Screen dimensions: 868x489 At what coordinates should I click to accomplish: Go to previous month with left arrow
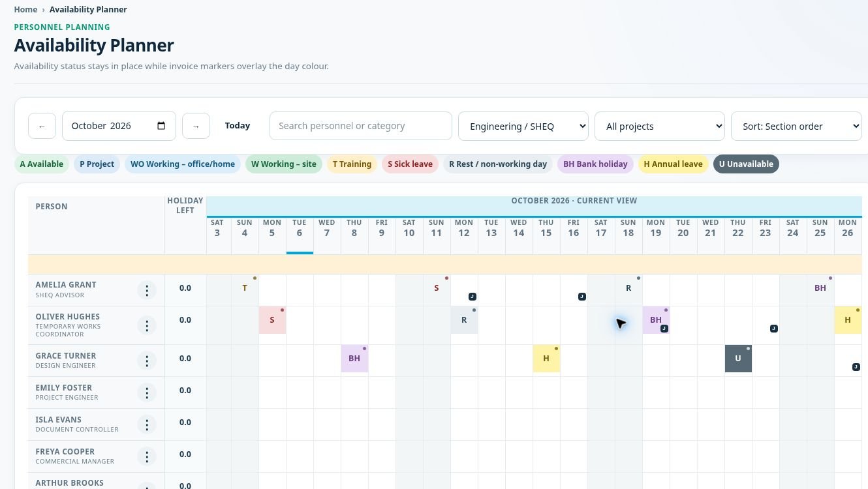(x=42, y=126)
